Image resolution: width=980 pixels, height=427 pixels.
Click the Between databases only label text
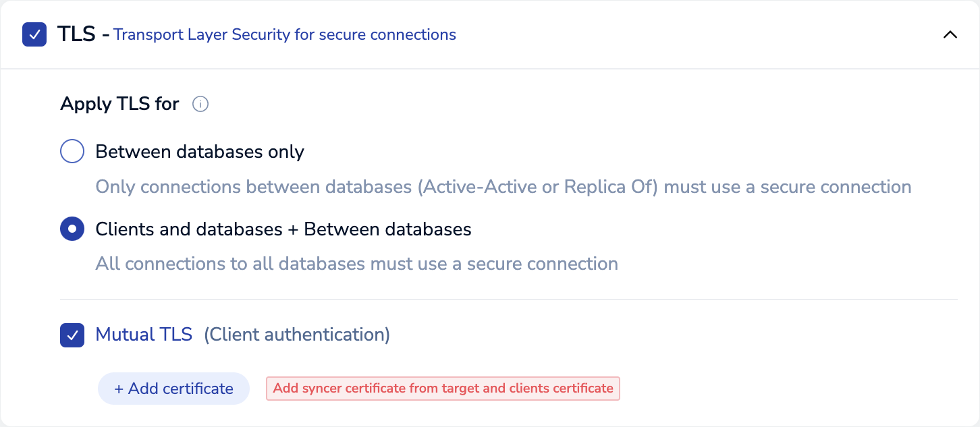[200, 152]
